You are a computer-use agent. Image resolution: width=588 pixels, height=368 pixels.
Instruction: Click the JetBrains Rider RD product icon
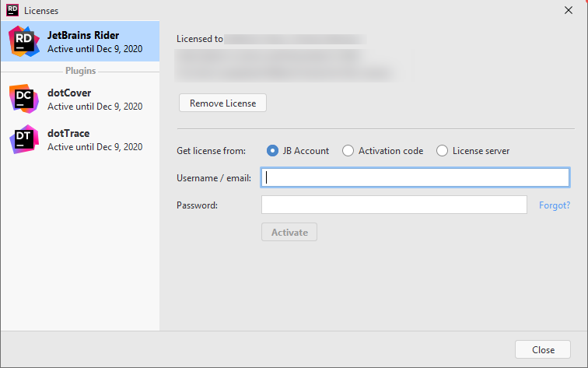click(24, 41)
